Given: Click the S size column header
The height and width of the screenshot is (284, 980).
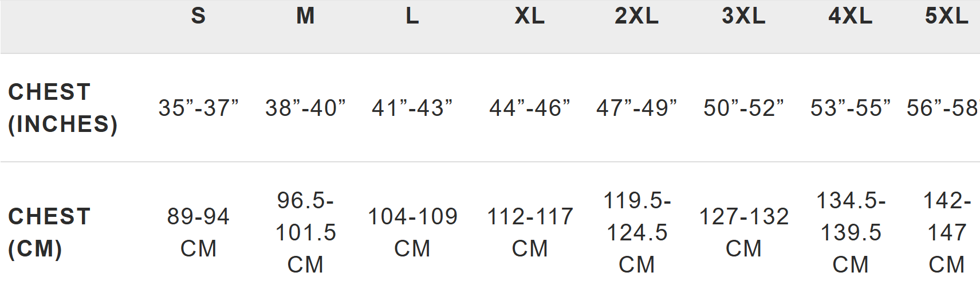Looking at the screenshot, I should pyautogui.click(x=198, y=16).
